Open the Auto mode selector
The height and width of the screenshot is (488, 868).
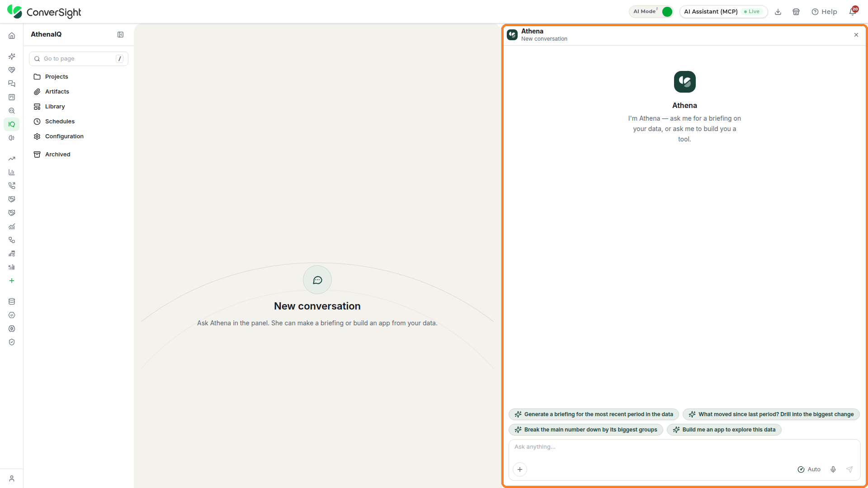(x=809, y=469)
